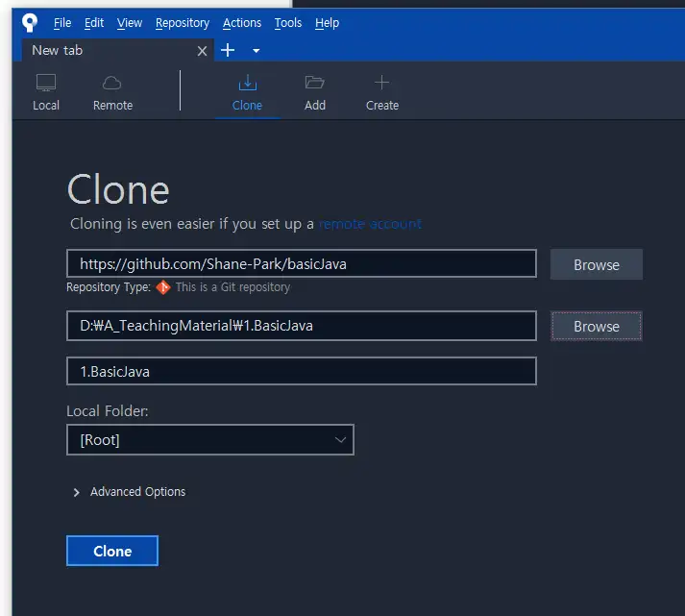Click the 'Local Folder:' label
Screen dimensions: 685x616
click(108, 411)
